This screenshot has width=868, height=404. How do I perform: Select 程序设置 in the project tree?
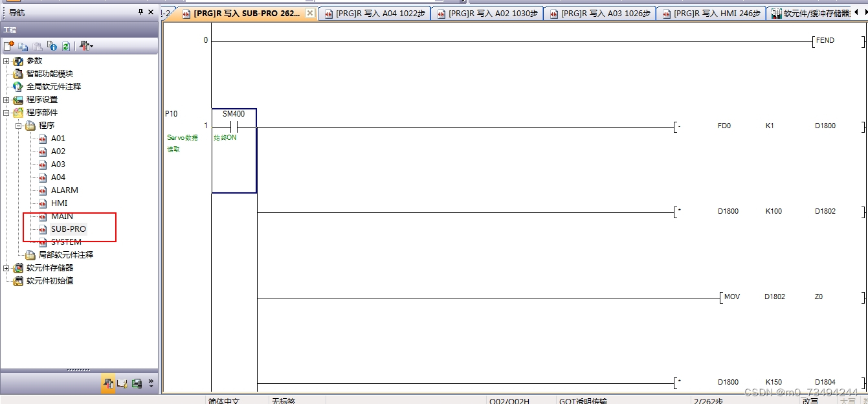(x=42, y=100)
